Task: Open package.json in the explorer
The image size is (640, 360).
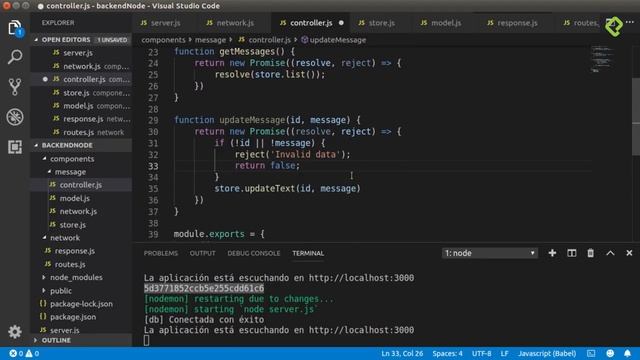Action: click(x=73, y=317)
